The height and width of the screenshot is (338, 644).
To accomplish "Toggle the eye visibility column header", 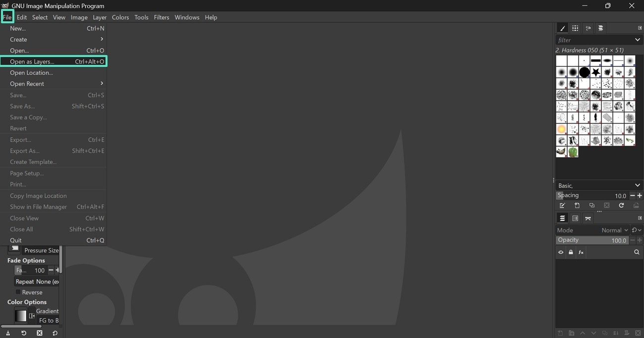I will point(561,252).
